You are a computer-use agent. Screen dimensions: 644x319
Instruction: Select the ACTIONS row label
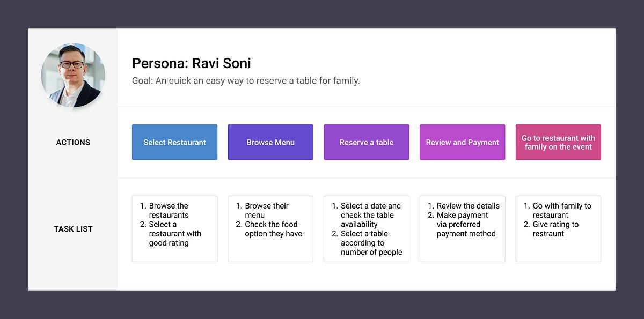(73, 143)
